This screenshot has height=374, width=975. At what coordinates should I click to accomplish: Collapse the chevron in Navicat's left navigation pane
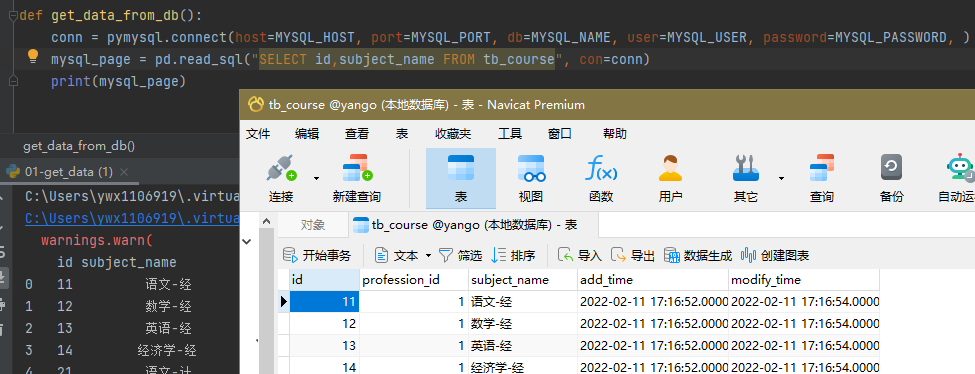pyautogui.click(x=246, y=241)
